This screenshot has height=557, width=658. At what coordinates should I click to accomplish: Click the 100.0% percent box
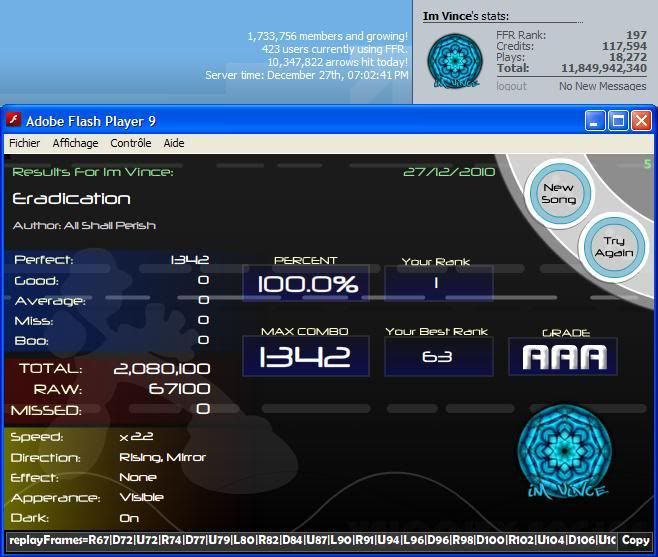(x=306, y=284)
